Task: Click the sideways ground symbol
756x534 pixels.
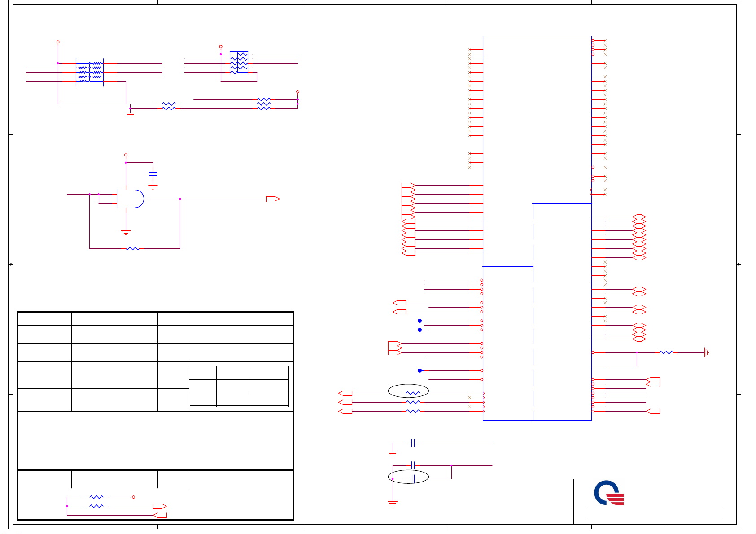Action: [x=708, y=353]
